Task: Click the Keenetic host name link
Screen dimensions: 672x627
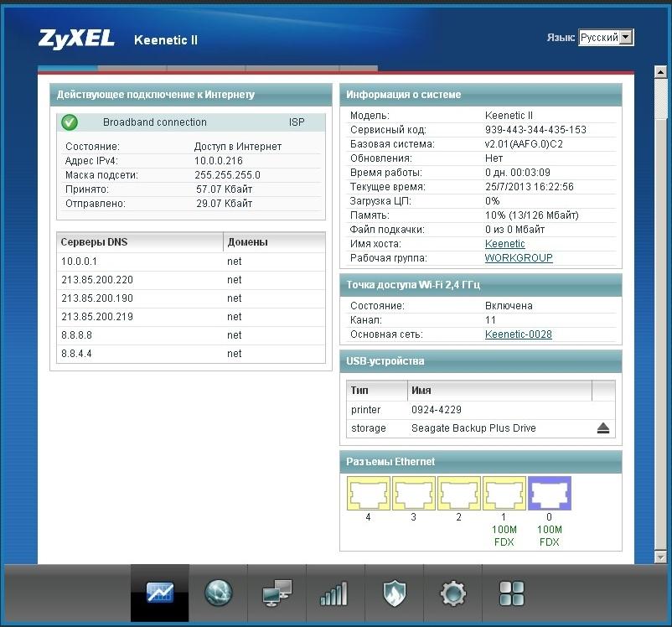Action: tap(504, 244)
